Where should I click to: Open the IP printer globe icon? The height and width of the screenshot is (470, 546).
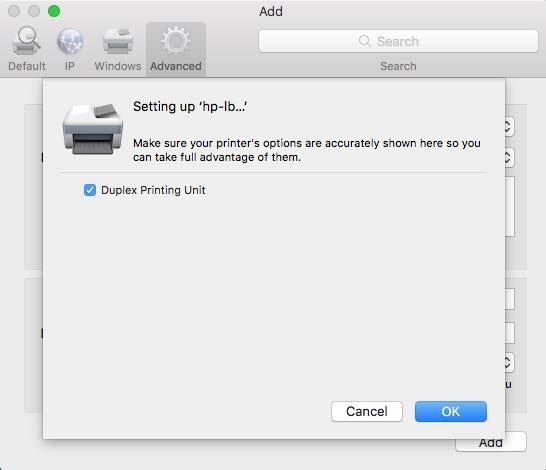click(x=70, y=41)
